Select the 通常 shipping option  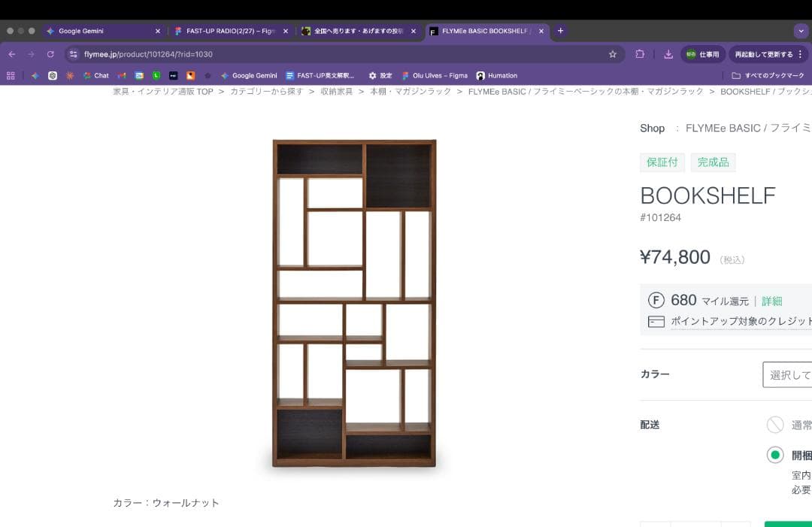(776, 425)
